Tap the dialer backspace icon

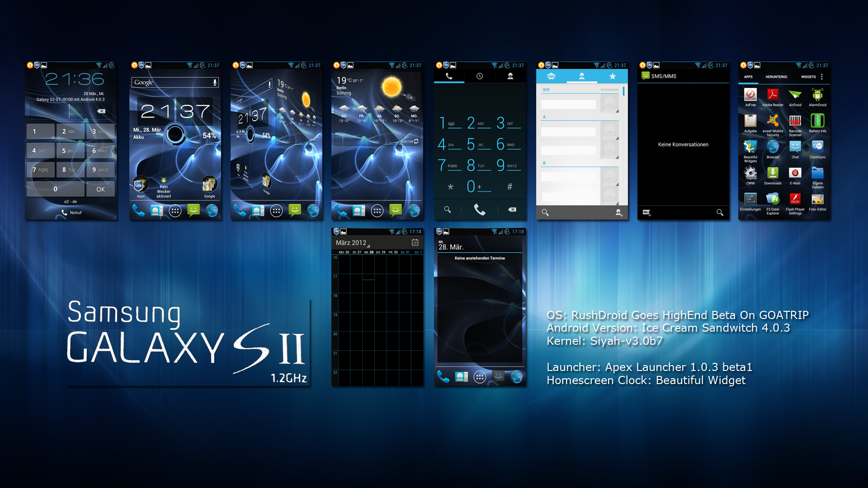512,209
